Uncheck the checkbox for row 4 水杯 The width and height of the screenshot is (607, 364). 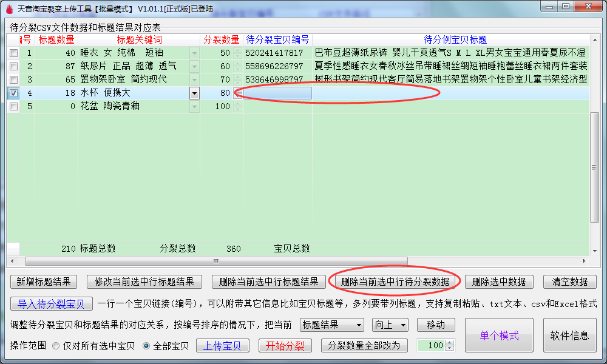click(x=13, y=93)
